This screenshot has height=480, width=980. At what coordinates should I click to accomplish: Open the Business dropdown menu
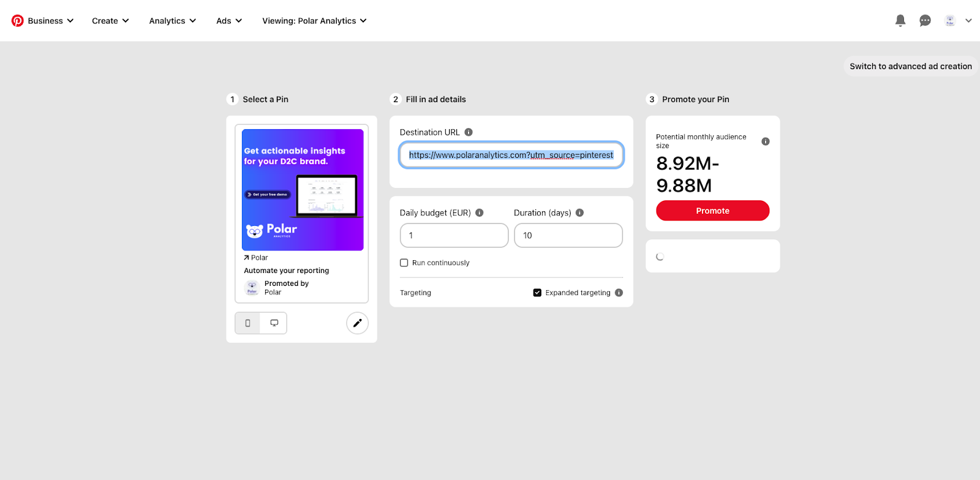(51, 21)
